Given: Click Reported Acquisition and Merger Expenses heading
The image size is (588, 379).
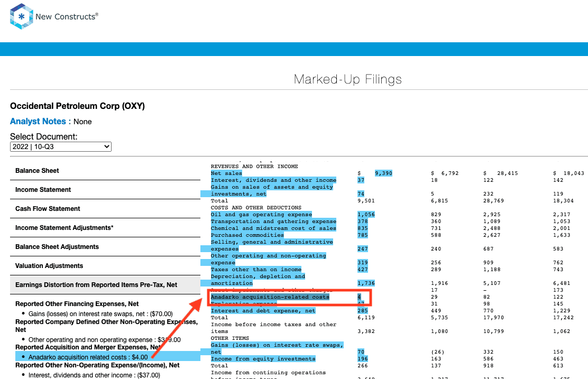Looking at the screenshot, I should click(x=88, y=347).
